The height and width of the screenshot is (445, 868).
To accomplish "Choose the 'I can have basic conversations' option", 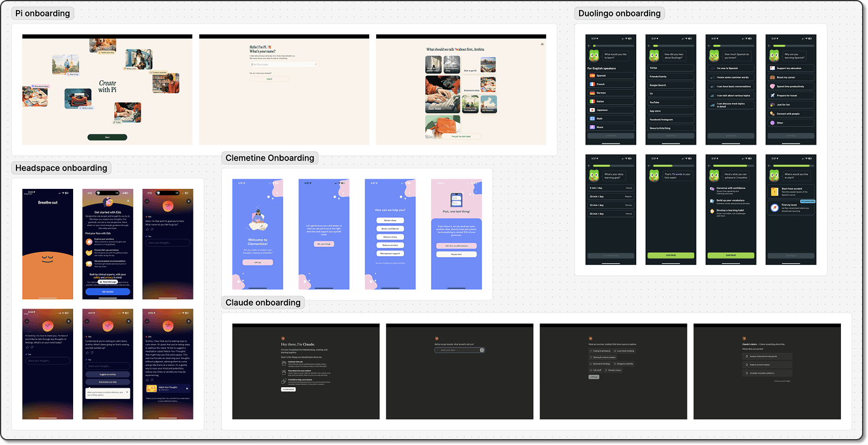I will 731,86.
